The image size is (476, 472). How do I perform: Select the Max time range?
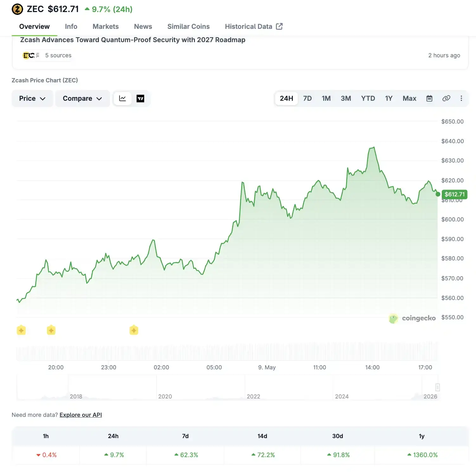tap(409, 99)
